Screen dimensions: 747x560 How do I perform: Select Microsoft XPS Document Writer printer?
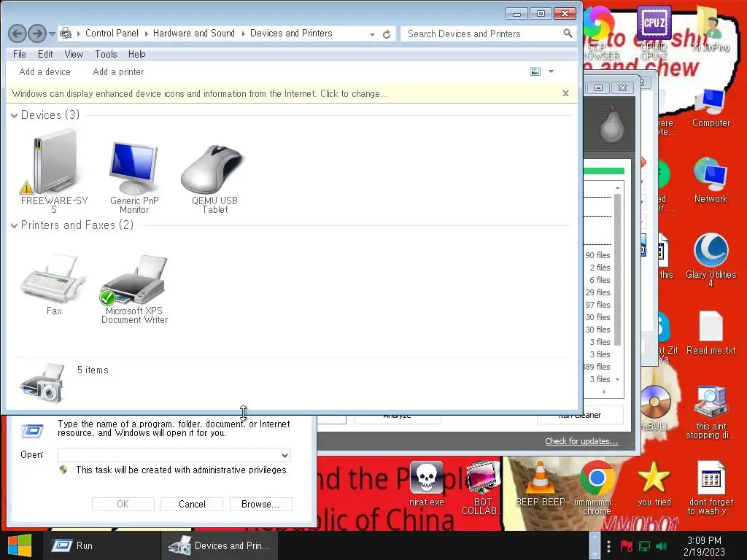(134, 289)
